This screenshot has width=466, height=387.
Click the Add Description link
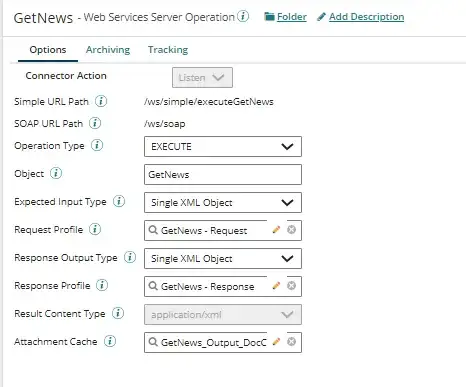[367, 17]
